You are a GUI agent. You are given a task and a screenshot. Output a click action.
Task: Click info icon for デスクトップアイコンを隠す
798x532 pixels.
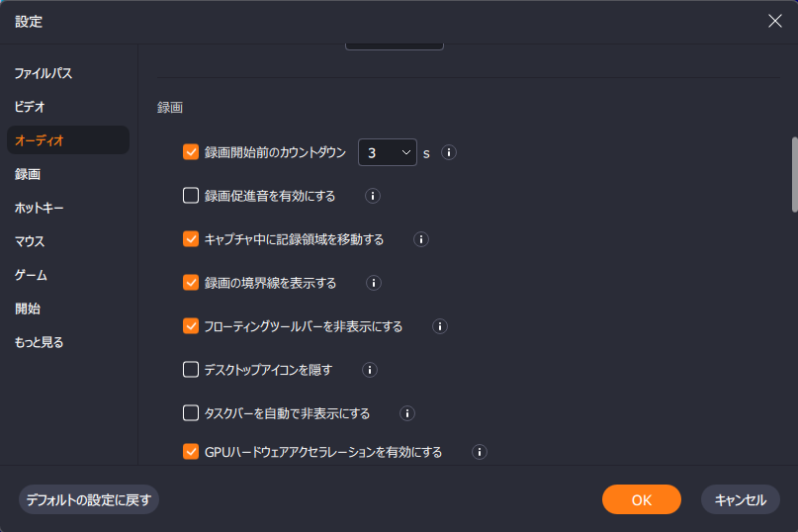pos(370,370)
